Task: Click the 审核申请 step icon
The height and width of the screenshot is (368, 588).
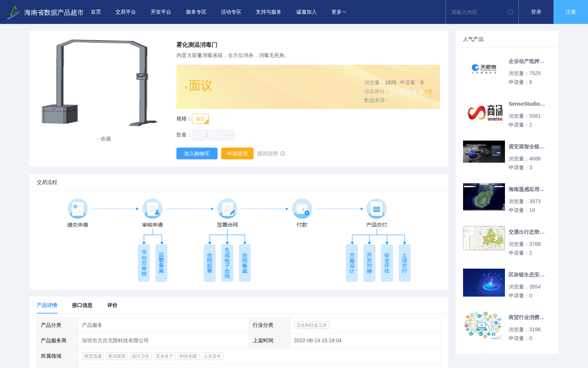Action: [153, 209]
